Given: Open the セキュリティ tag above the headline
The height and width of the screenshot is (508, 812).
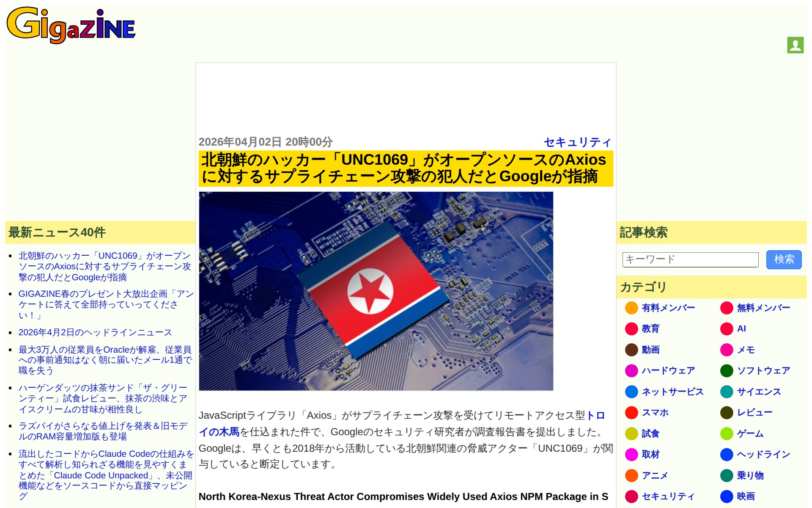Looking at the screenshot, I should [x=578, y=142].
